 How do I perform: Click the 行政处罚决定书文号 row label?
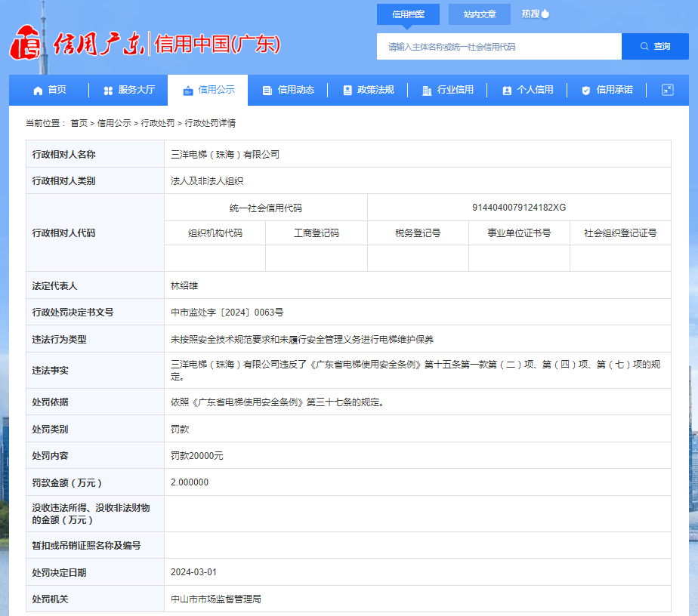pyautogui.click(x=73, y=313)
